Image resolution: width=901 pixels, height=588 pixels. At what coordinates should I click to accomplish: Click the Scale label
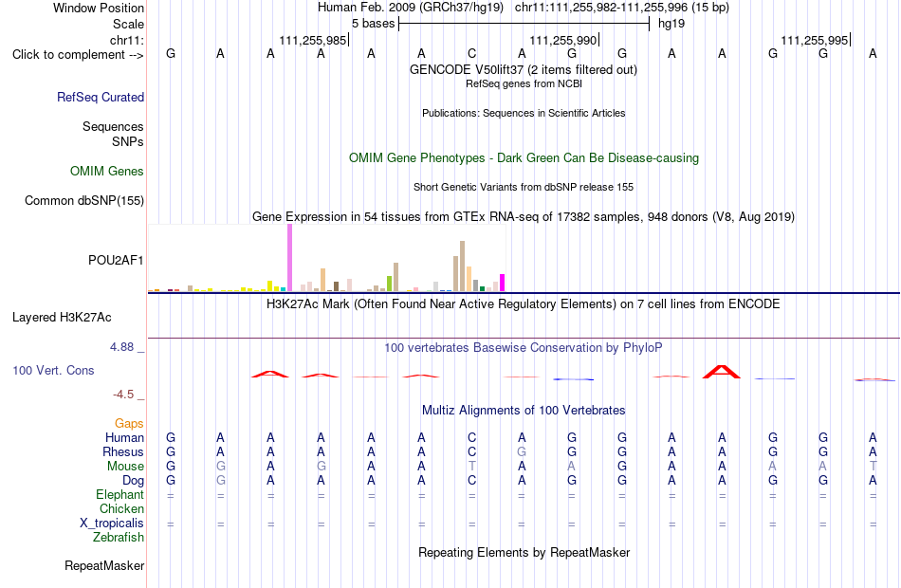129,24
